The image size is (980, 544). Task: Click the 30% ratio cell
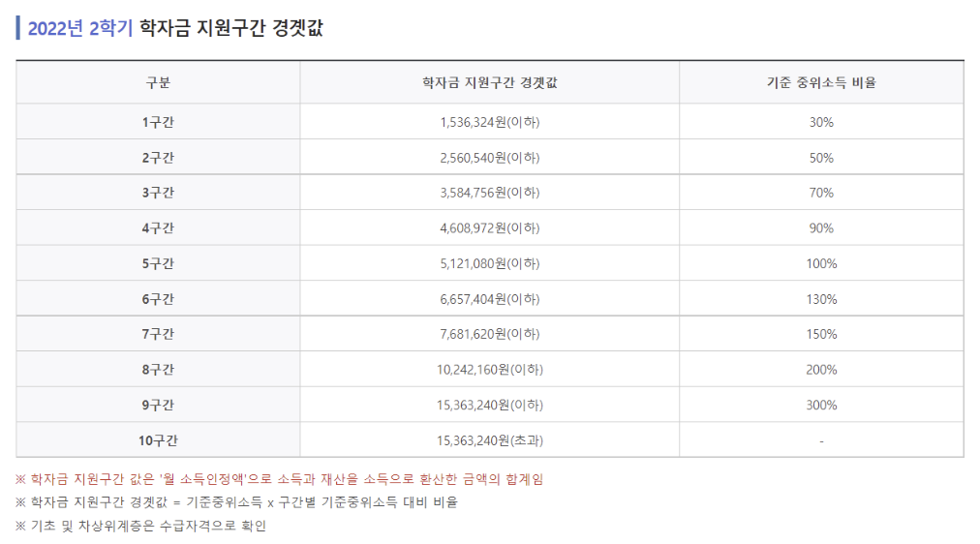coord(821,122)
